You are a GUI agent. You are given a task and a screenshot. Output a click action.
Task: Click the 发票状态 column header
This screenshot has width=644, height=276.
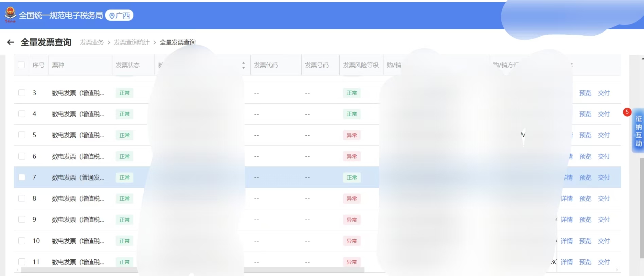click(128, 65)
